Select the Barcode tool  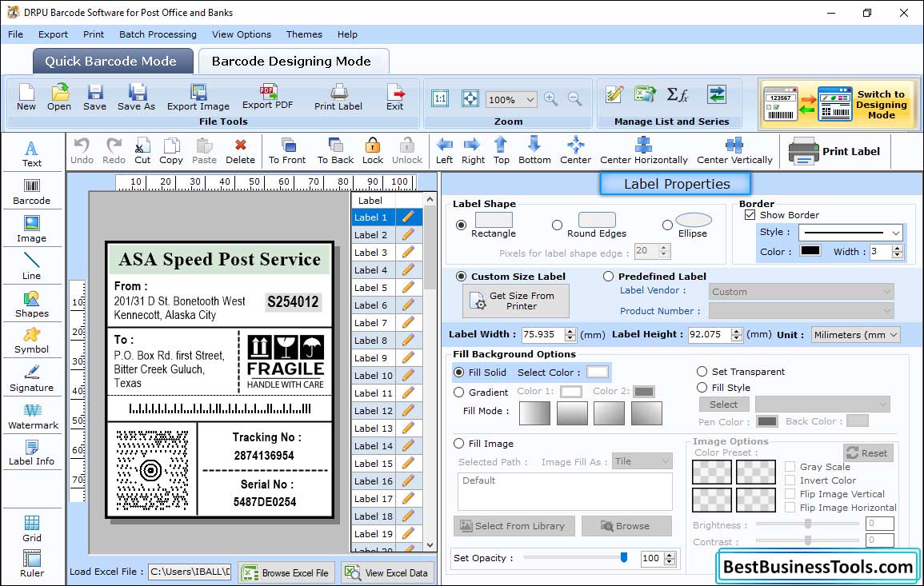[x=32, y=192]
